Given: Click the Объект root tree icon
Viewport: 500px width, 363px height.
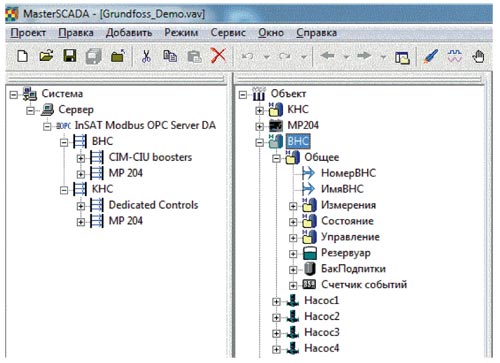Looking at the screenshot, I should coord(259,94).
